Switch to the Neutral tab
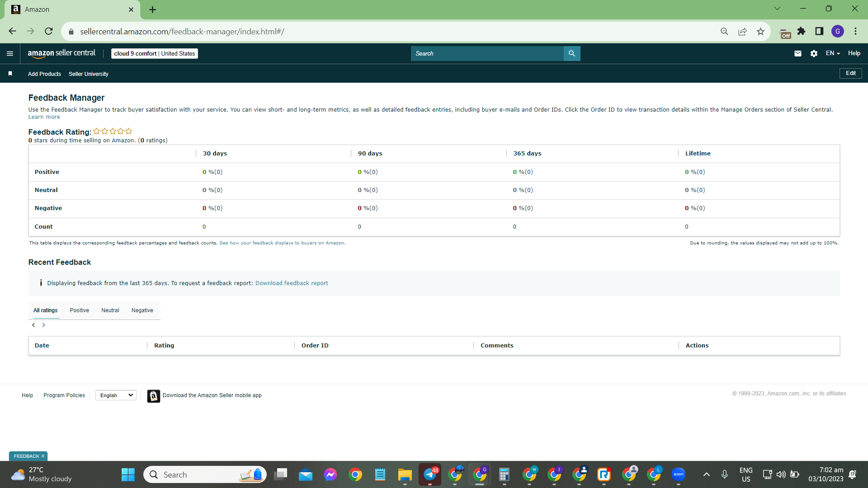The image size is (868, 488). tap(110, 310)
